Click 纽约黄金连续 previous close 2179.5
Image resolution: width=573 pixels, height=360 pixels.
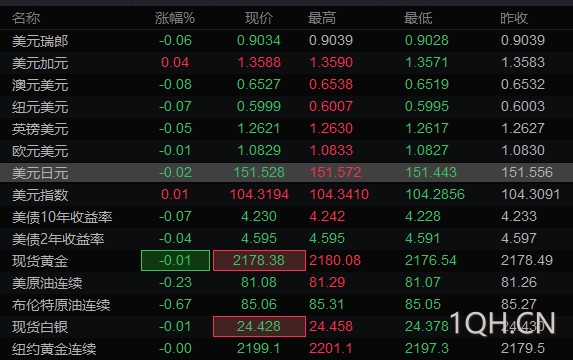pyautogui.click(x=523, y=348)
